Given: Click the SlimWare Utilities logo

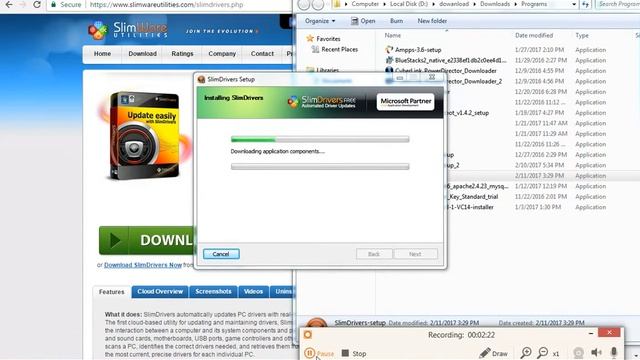Looking at the screenshot, I should pos(127,31).
